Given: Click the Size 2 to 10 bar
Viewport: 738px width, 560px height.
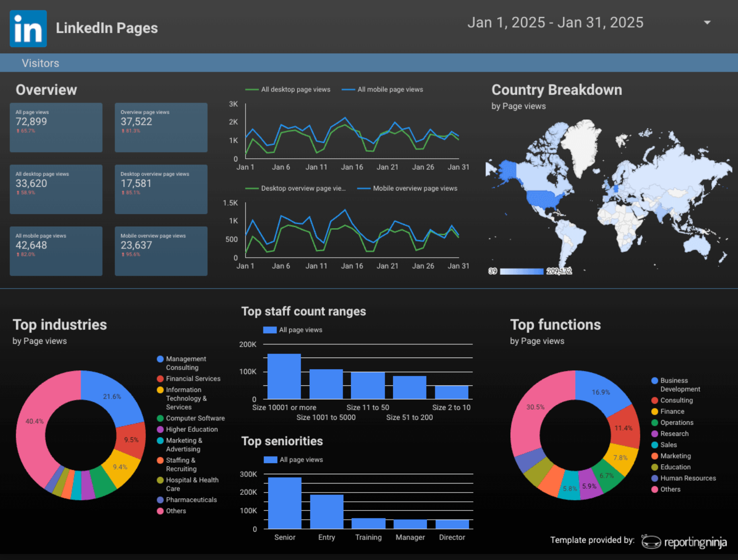Looking at the screenshot, I should [x=451, y=392].
